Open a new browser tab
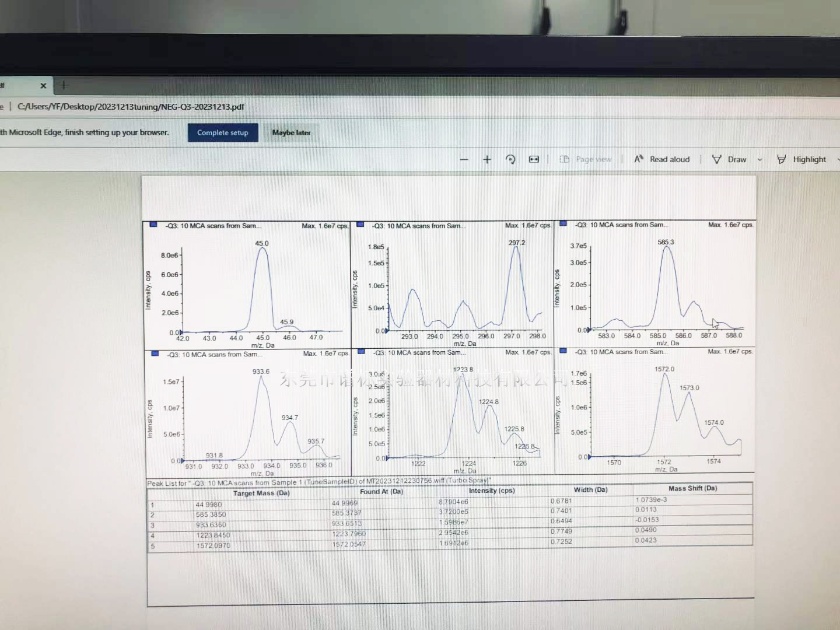The height and width of the screenshot is (630, 840). [x=64, y=85]
